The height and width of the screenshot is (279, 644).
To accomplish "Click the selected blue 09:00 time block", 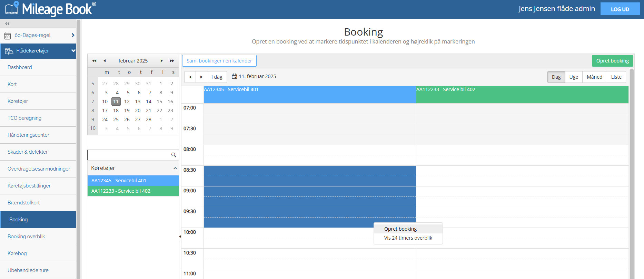I will [310, 192].
